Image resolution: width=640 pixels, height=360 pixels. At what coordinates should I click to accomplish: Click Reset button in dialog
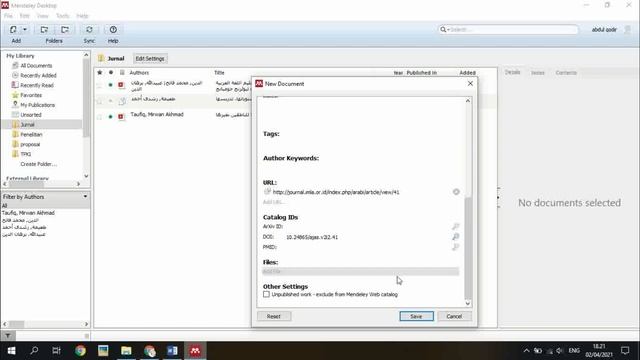point(274,316)
